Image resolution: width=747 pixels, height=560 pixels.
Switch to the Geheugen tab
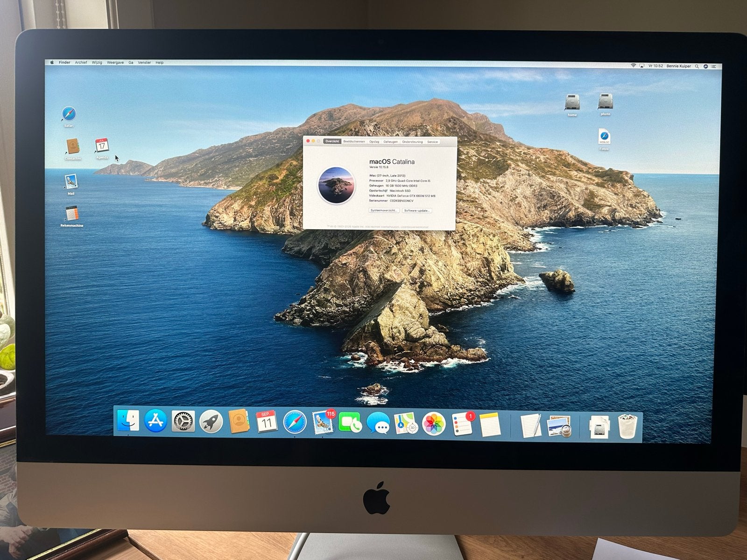[x=391, y=141]
